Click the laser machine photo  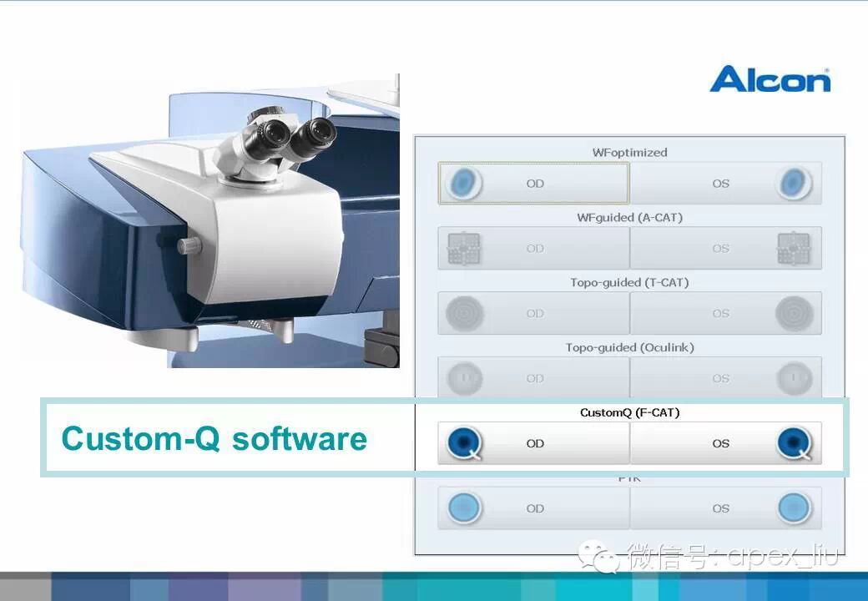[210, 221]
